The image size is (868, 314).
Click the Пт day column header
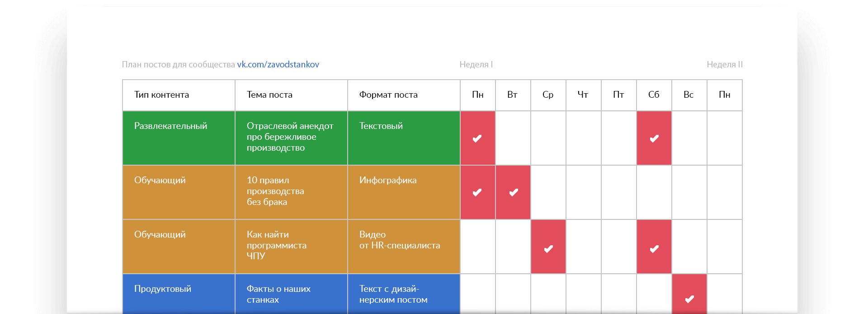pyautogui.click(x=618, y=95)
